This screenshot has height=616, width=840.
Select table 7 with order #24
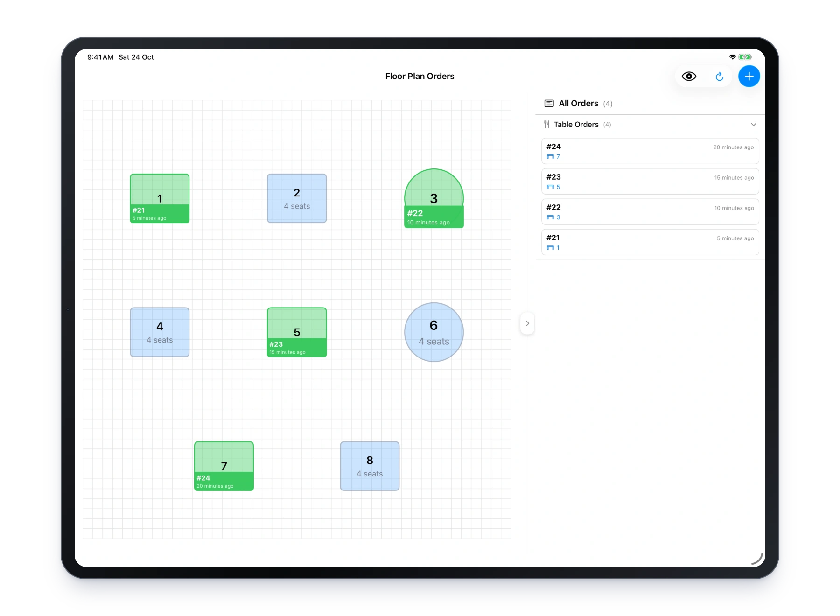point(224,466)
